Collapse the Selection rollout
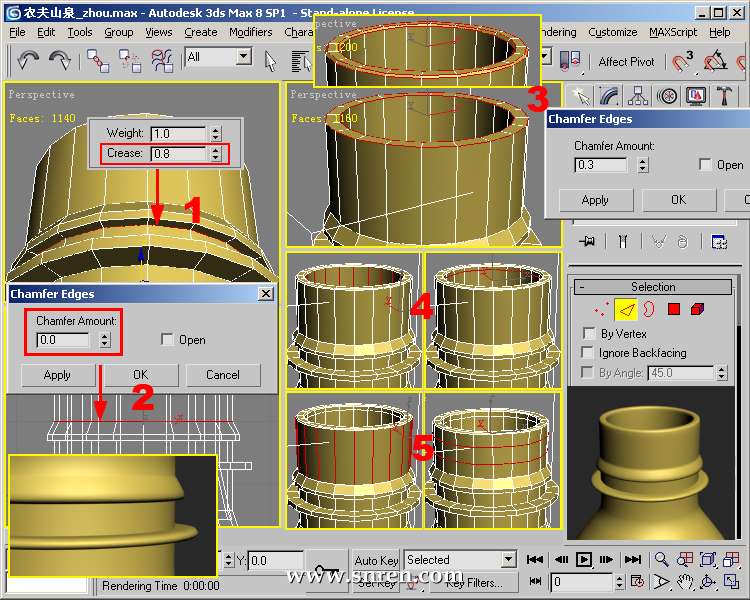 tap(652, 287)
